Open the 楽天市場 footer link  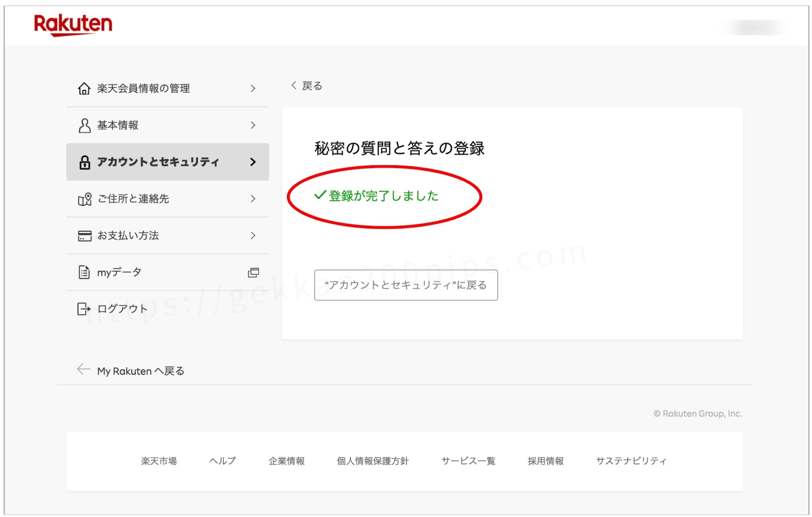159,461
